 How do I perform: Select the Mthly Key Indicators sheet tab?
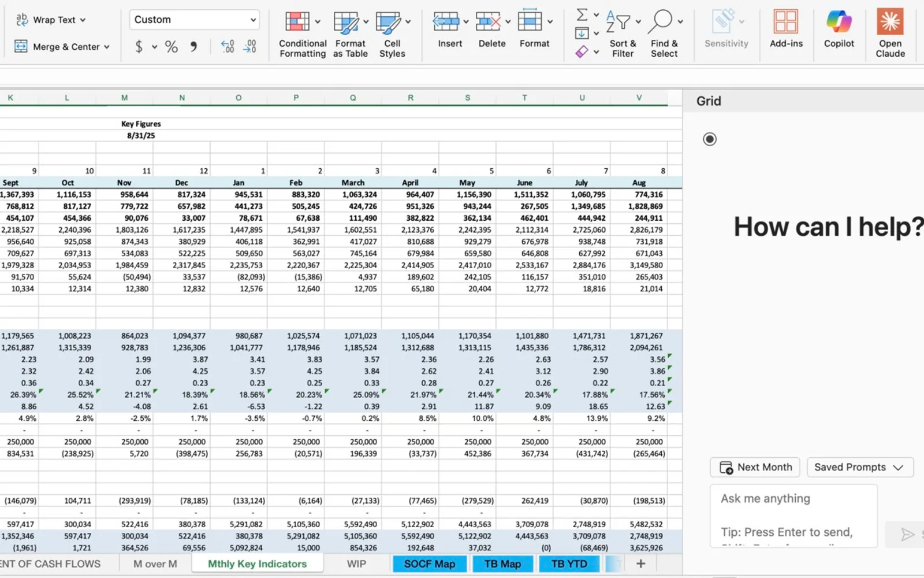(x=258, y=564)
